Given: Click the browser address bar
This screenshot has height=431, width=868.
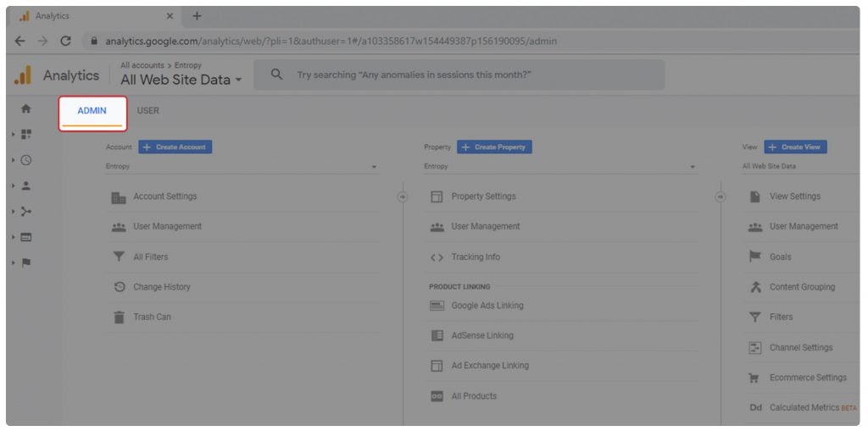Looking at the screenshot, I should point(470,41).
